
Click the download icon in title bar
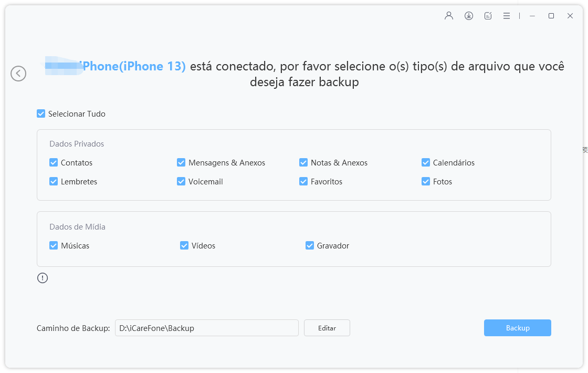[469, 16]
